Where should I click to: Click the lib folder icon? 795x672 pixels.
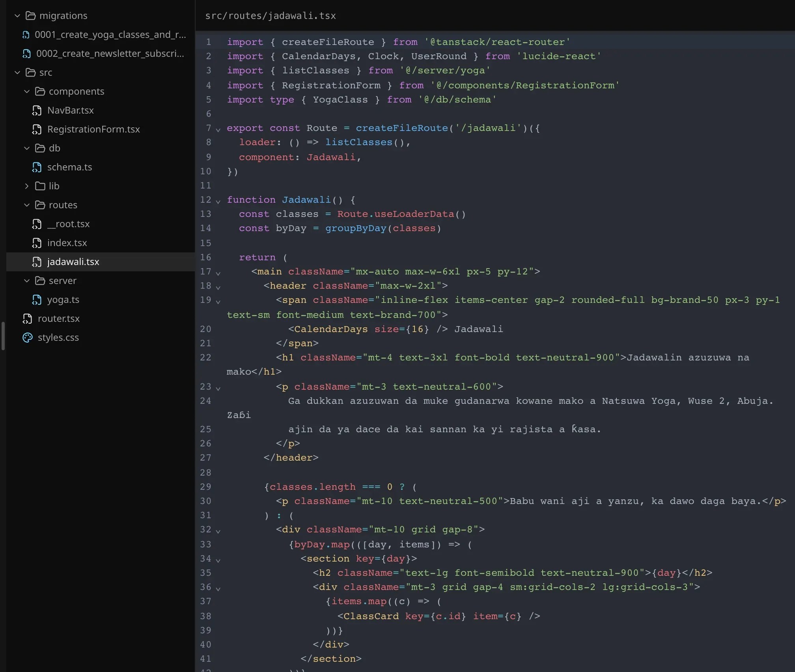click(x=40, y=186)
